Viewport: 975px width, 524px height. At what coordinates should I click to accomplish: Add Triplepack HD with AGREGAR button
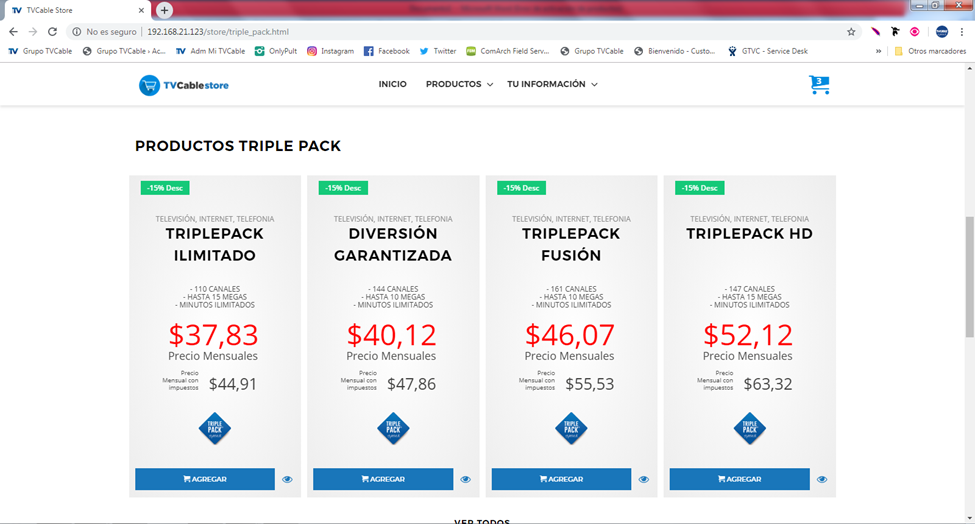tap(739, 479)
